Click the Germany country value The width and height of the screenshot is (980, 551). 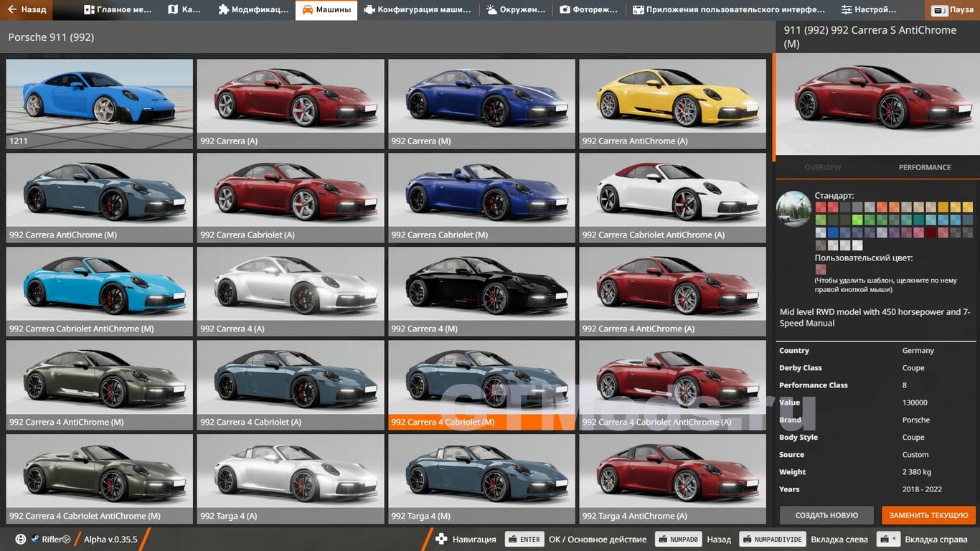coord(918,351)
